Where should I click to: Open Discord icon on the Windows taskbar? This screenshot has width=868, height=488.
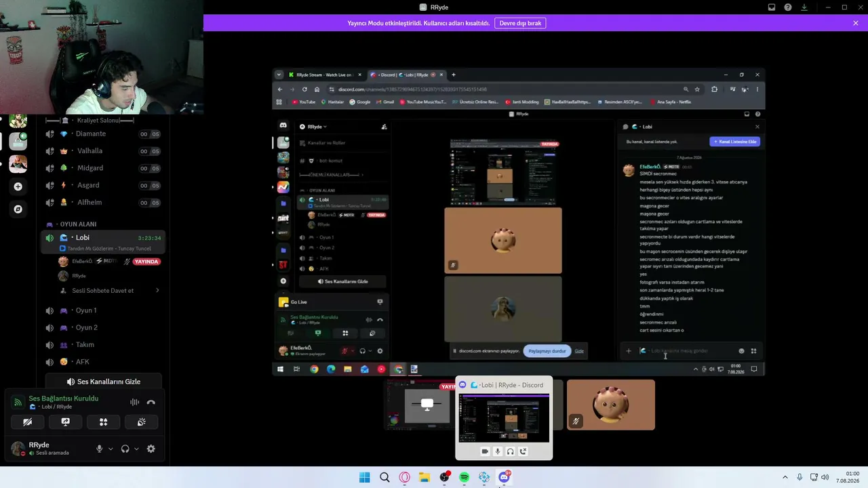[505, 477]
